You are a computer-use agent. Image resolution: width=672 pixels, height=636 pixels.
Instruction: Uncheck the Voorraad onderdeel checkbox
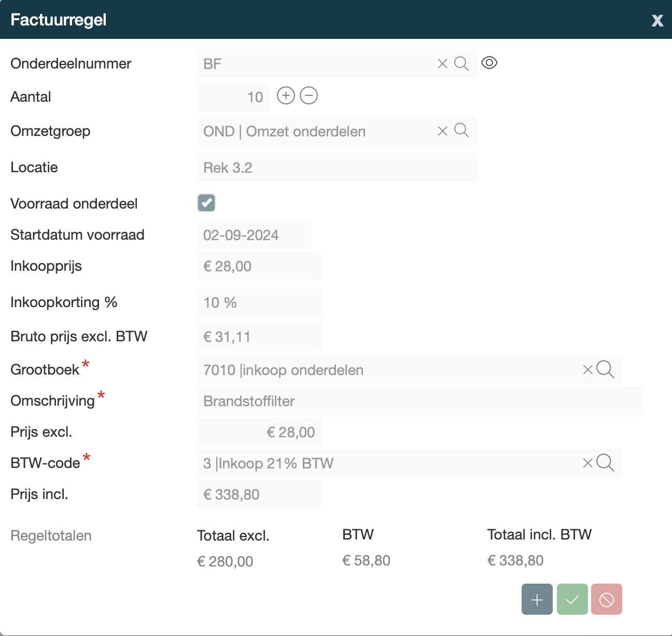tap(206, 203)
